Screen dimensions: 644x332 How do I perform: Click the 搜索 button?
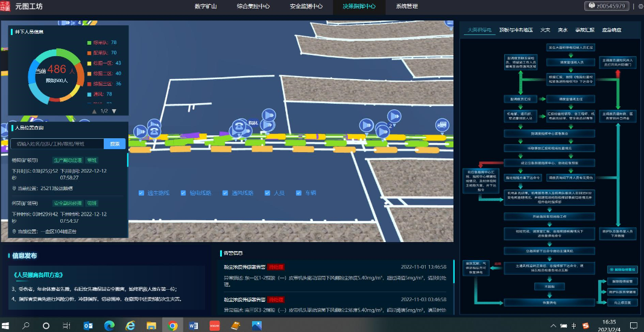[115, 144]
